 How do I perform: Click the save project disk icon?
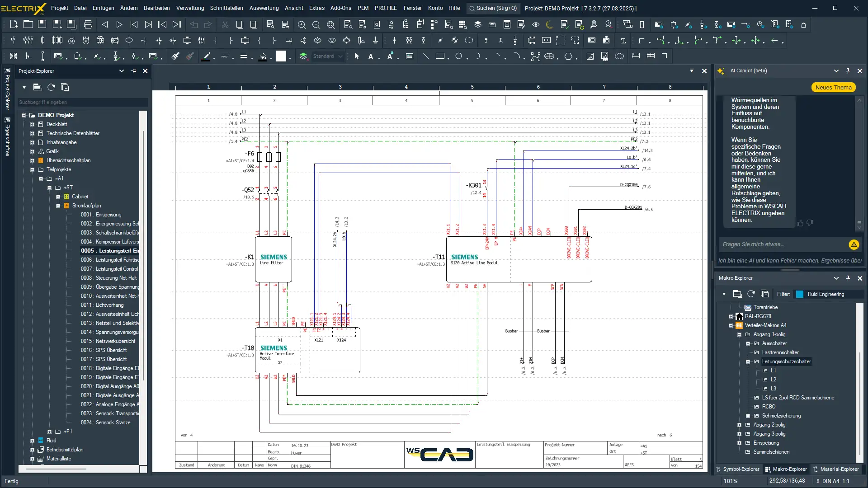click(x=42, y=24)
